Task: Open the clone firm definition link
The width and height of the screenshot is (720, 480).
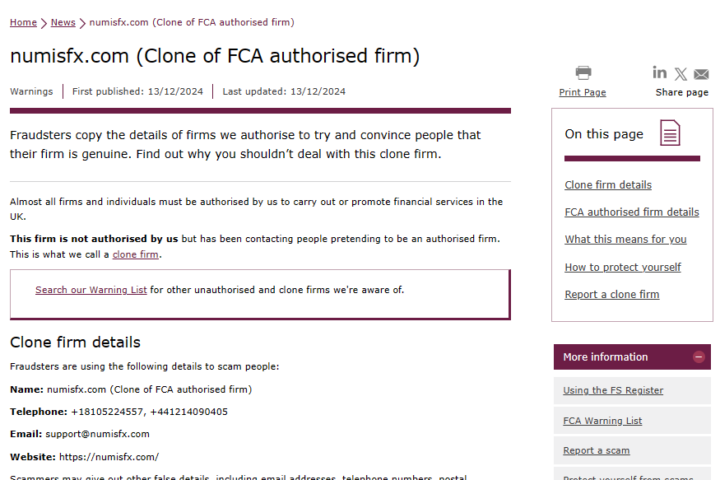Action: 135,254
